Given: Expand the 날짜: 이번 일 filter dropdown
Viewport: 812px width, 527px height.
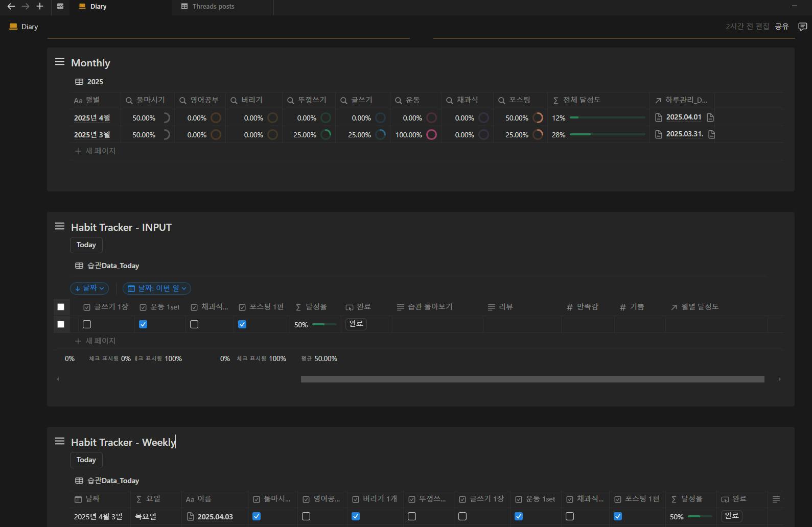Looking at the screenshot, I should (157, 289).
